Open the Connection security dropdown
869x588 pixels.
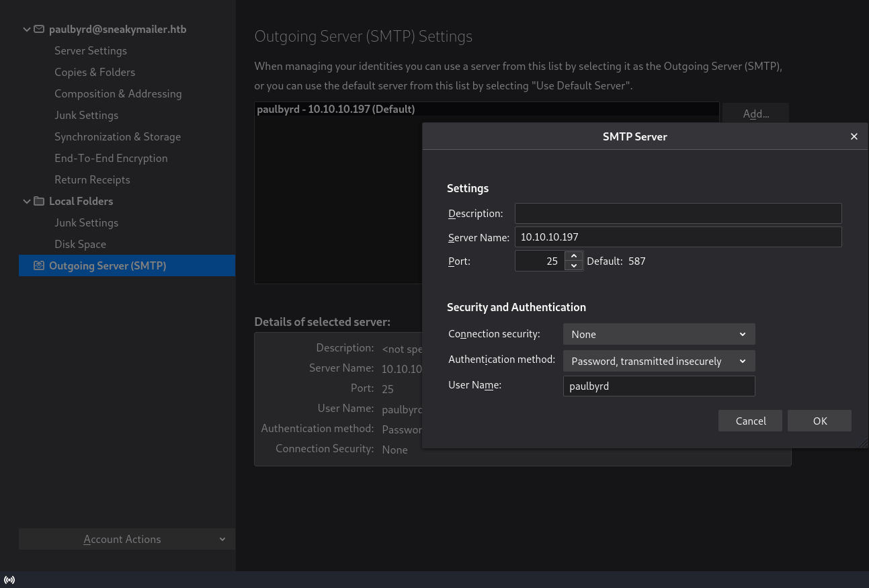pos(658,334)
